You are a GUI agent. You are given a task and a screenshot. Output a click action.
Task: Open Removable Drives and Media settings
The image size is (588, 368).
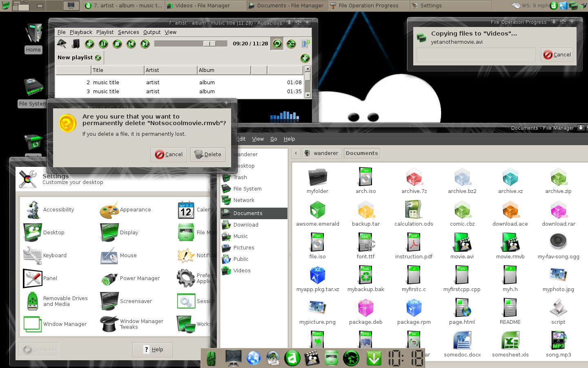tap(56, 301)
